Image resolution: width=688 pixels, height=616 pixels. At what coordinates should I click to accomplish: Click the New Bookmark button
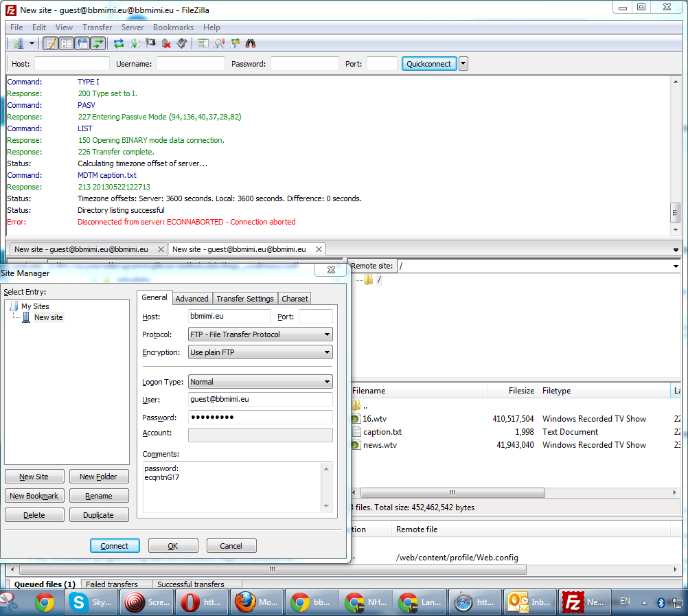point(34,496)
